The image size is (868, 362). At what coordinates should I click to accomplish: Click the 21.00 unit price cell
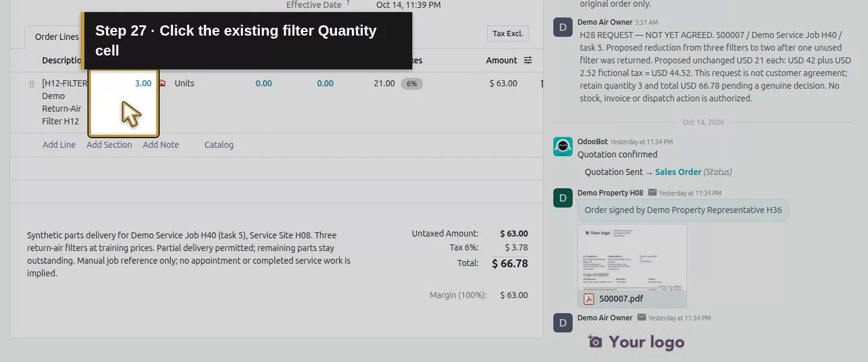tap(384, 83)
